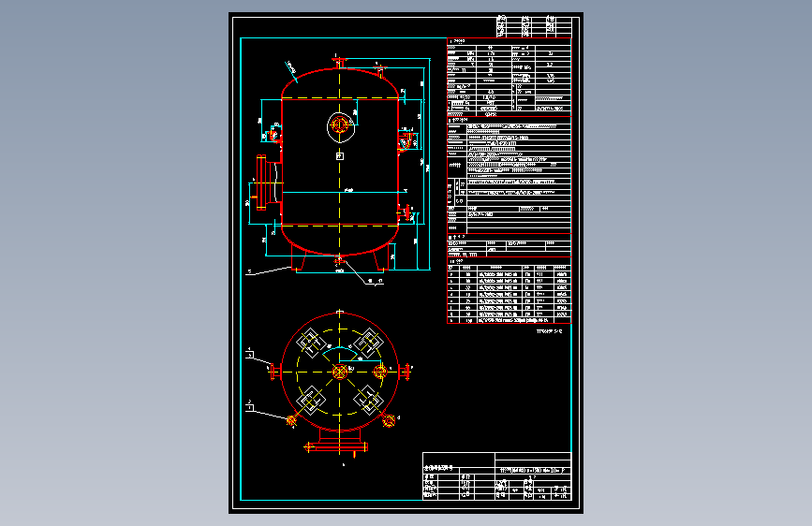Click the center nozzle in plan view

point(340,372)
